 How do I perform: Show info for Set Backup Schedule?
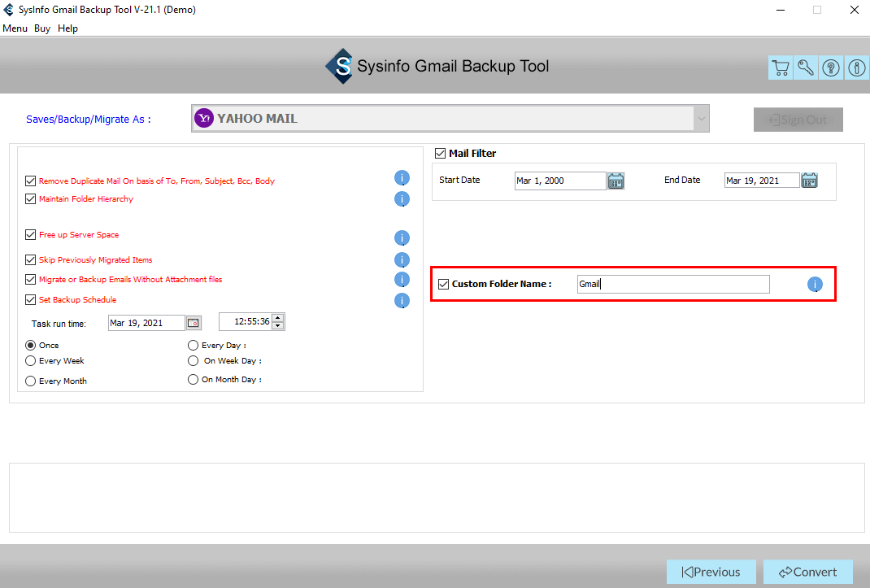coord(402,300)
